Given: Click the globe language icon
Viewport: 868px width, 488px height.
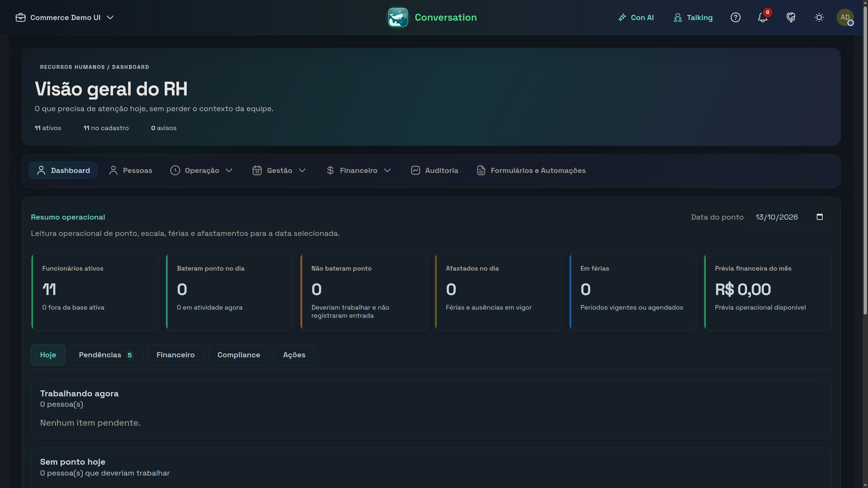Looking at the screenshot, I should click(791, 18).
